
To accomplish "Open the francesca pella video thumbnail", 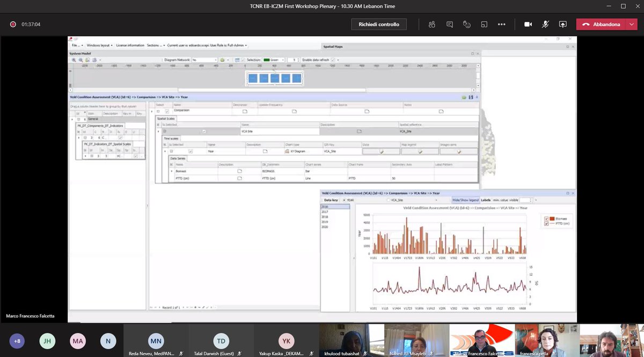I will (x=546, y=340).
